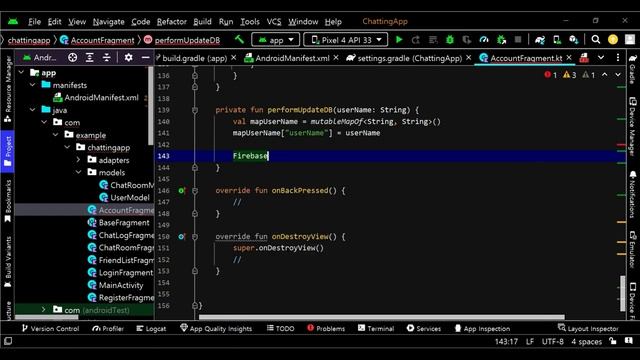Click the Android Studio logo icon
This screenshot has height=360, width=640.
(13, 21)
